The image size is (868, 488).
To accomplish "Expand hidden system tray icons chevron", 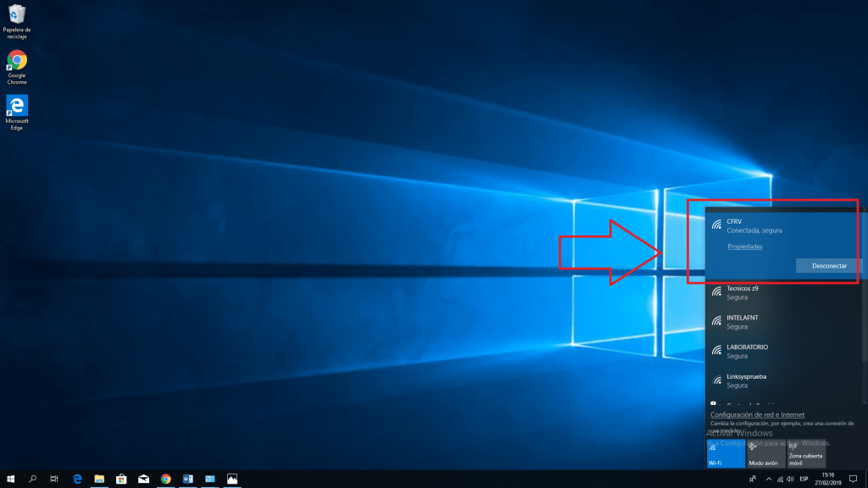I will (x=768, y=479).
